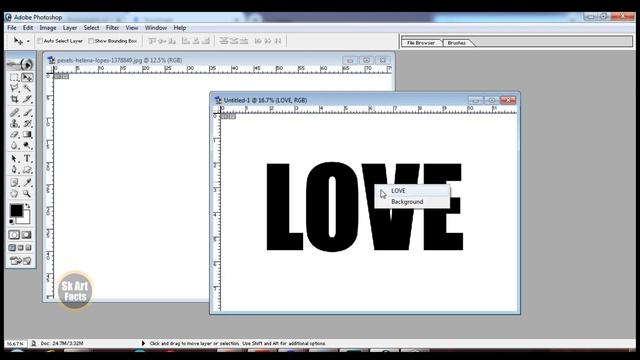Image resolution: width=640 pixels, height=360 pixels.
Task: Select the Crop tool
Action: click(14, 99)
